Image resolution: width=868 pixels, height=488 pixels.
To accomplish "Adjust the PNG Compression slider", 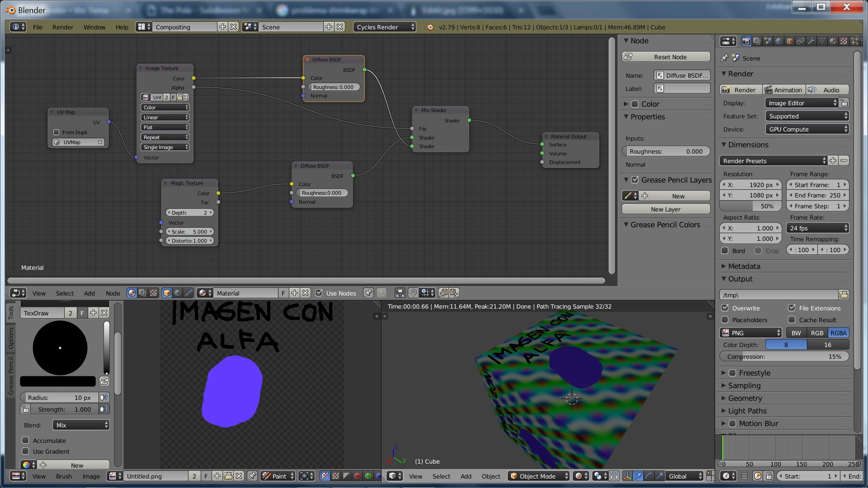I will (x=784, y=357).
